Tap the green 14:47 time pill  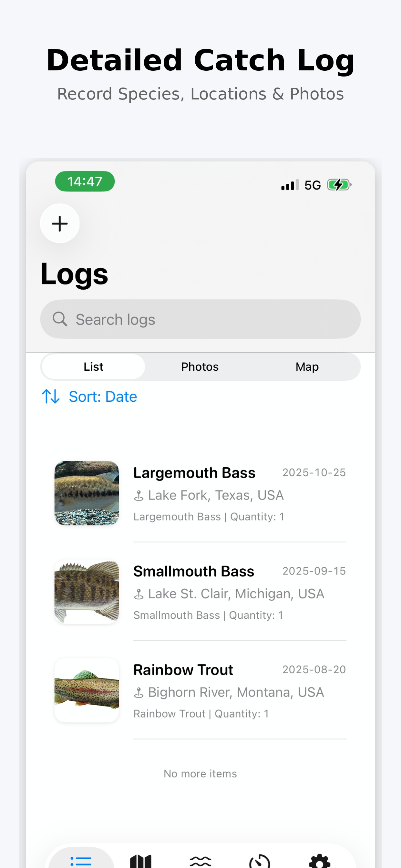pyautogui.click(x=85, y=181)
